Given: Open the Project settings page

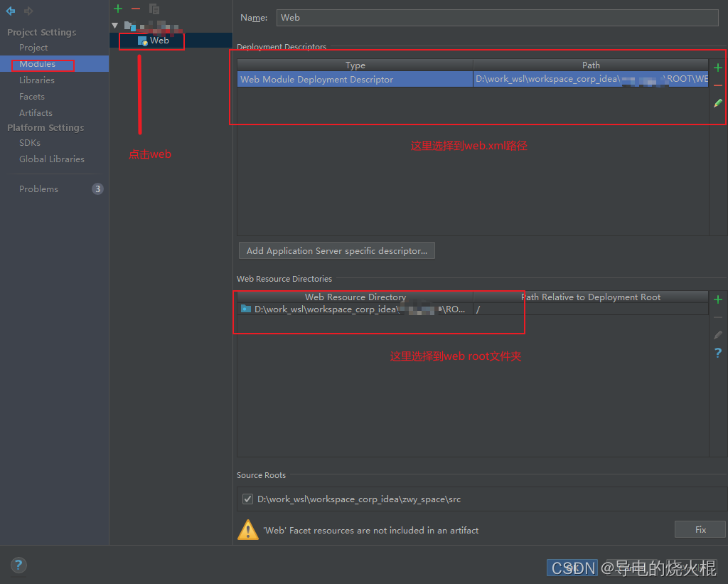Looking at the screenshot, I should (33, 48).
